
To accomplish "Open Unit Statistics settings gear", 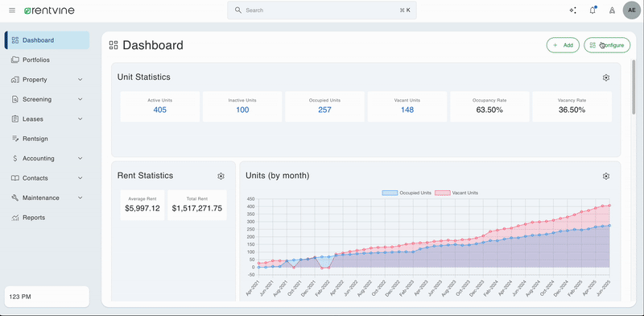I will (x=606, y=77).
